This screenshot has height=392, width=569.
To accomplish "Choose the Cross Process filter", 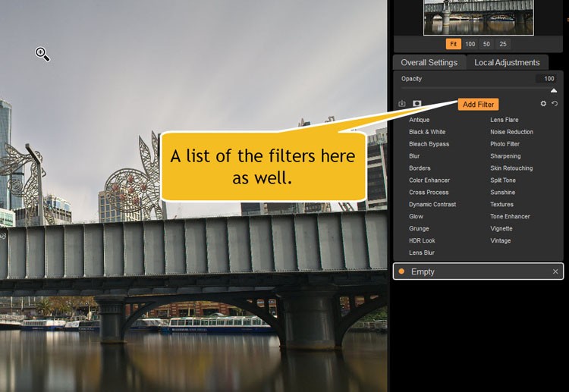I will 429,192.
